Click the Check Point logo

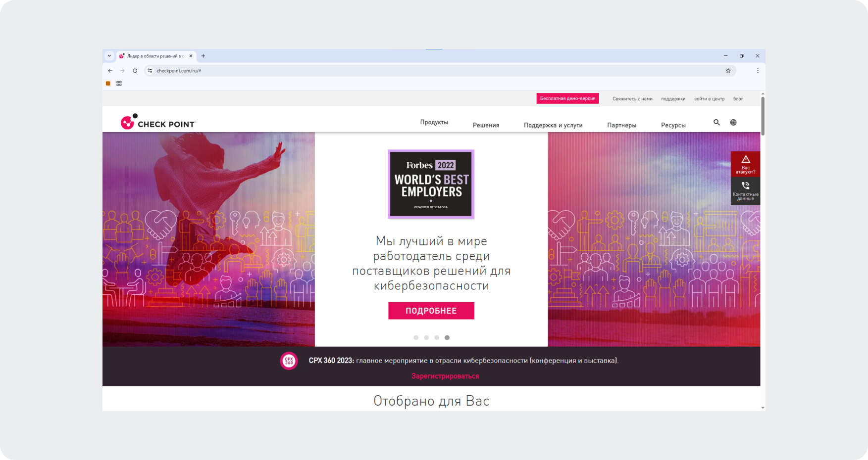point(158,123)
